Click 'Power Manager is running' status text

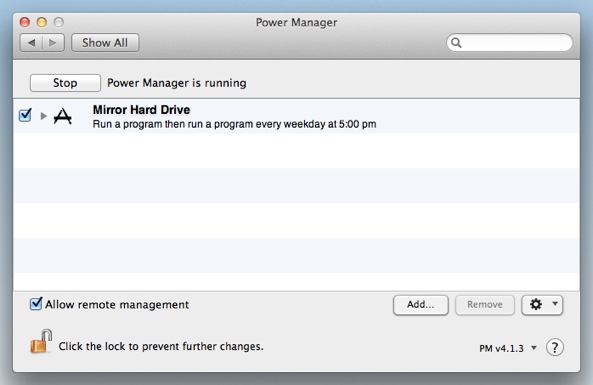click(177, 83)
